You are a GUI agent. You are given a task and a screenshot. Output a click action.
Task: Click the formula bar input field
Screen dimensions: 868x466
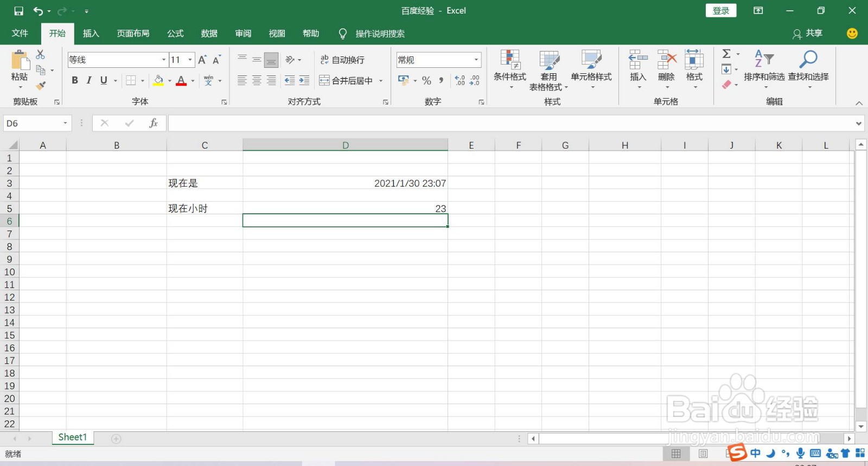point(510,123)
